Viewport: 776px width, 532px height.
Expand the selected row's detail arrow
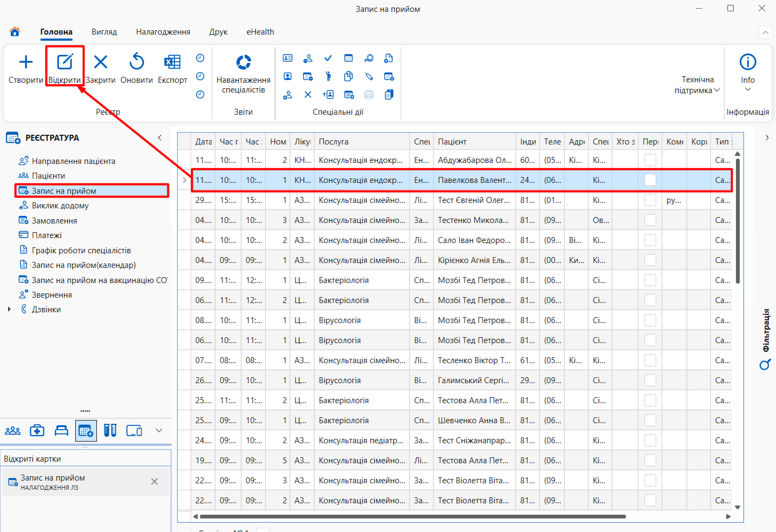click(185, 180)
